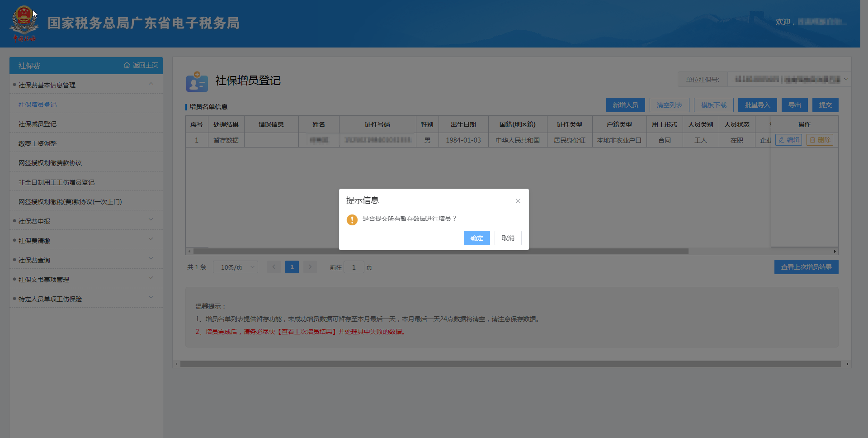Viewport: 868px width, 438px height.
Task: Click the 前往 page number input field
Action: (354, 267)
